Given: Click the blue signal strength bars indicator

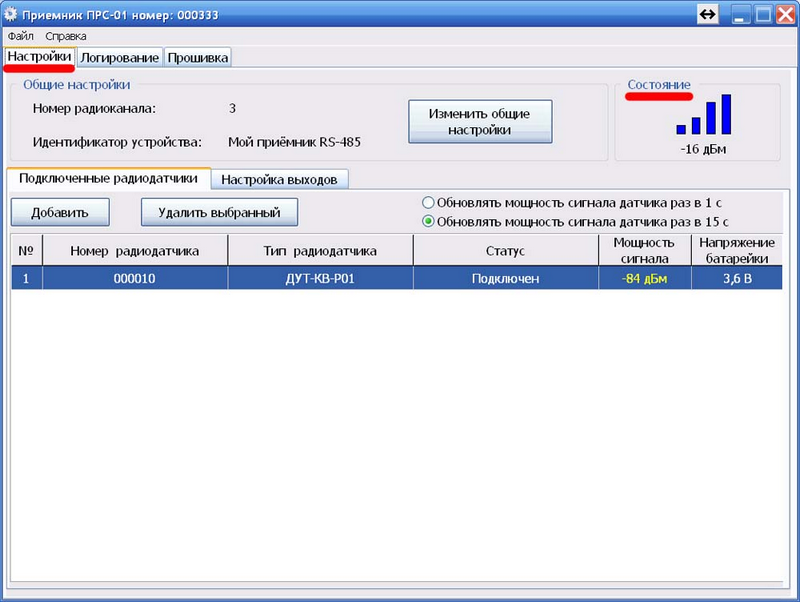Looking at the screenshot, I should pos(704,115).
